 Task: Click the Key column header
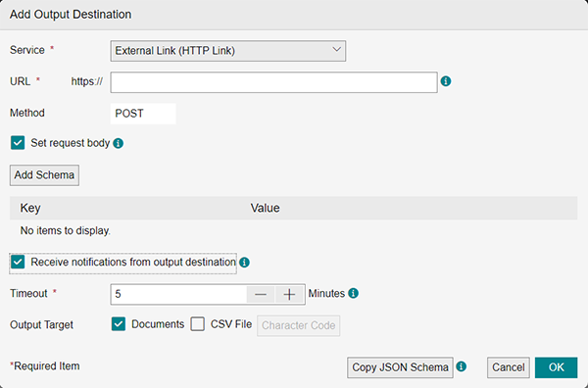[x=30, y=208]
